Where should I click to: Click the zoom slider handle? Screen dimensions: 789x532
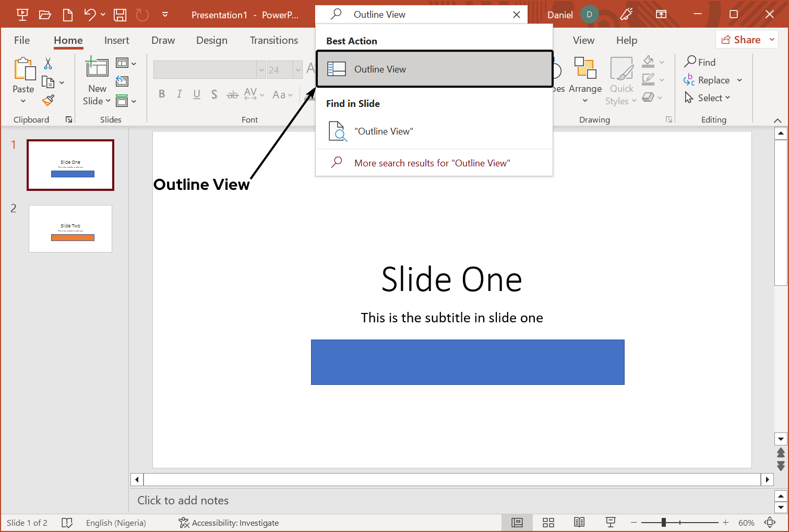click(x=663, y=523)
